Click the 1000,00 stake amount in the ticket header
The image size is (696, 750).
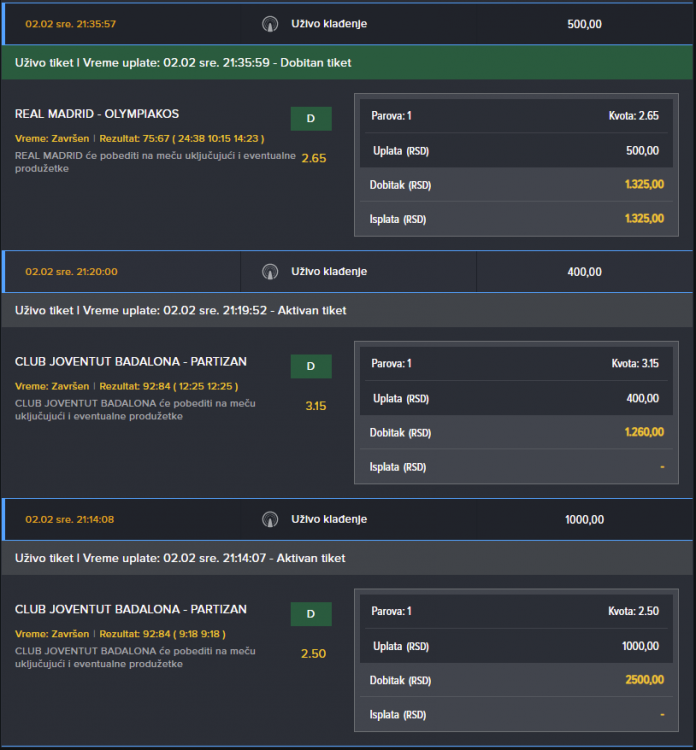(x=584, y=519)
